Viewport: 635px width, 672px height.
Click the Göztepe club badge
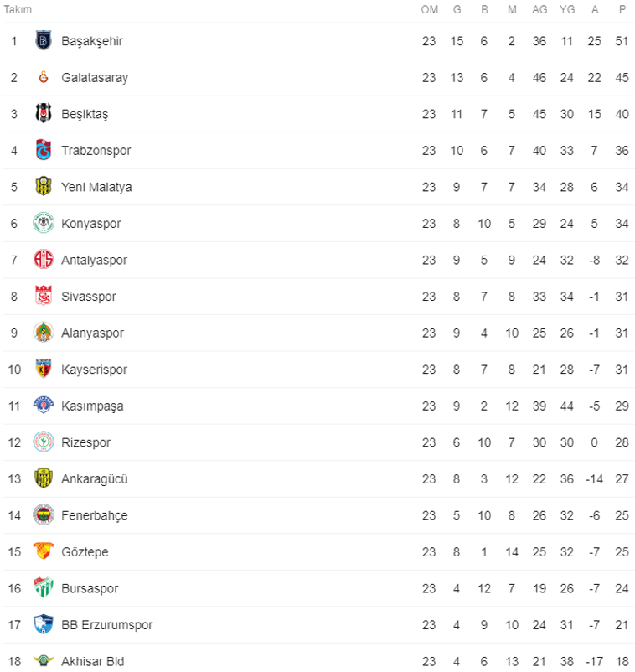click(43, 552)
